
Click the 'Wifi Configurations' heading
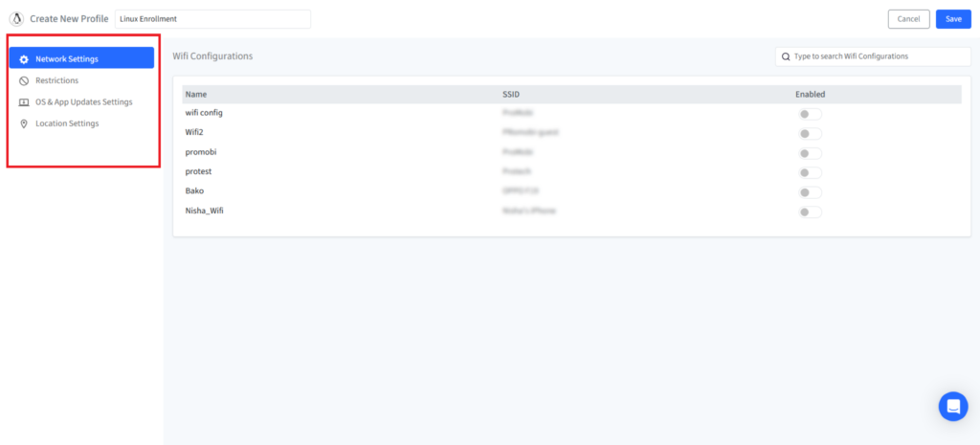tap(212, 56)
